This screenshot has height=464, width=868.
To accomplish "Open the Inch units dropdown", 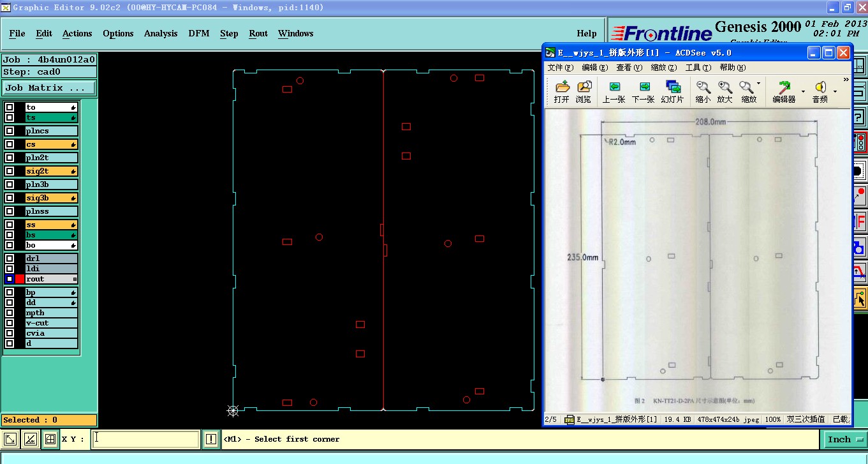I will coord(844,439).
